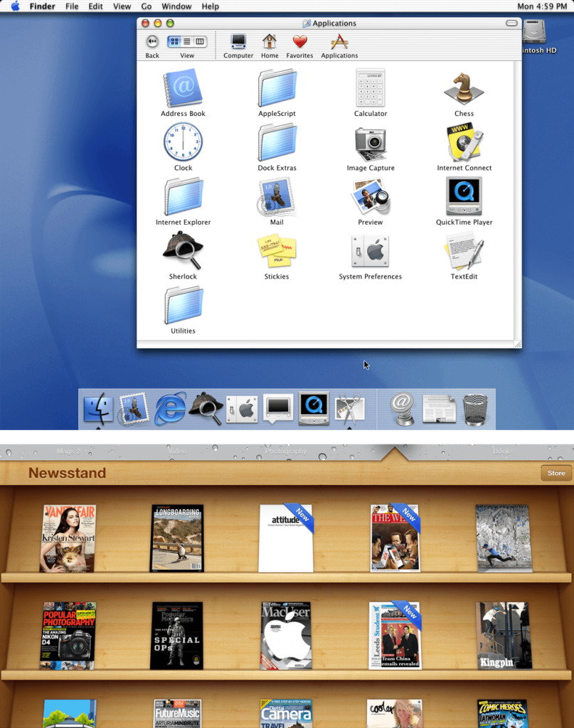This screenshot has width=574, height=728.
Task: Open the Window menu
Action: (x=176, y=6)
